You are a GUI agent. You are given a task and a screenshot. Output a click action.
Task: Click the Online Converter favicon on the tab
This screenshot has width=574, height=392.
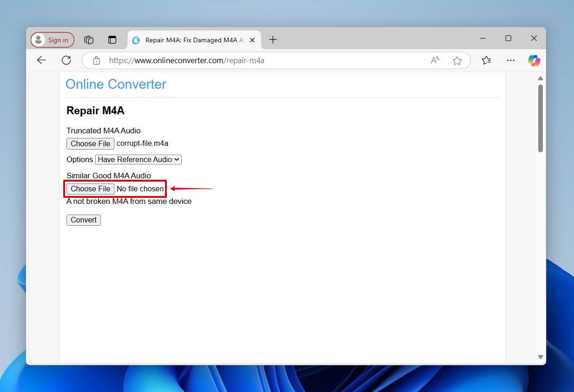pyautogui.click(x=136, y=40)
